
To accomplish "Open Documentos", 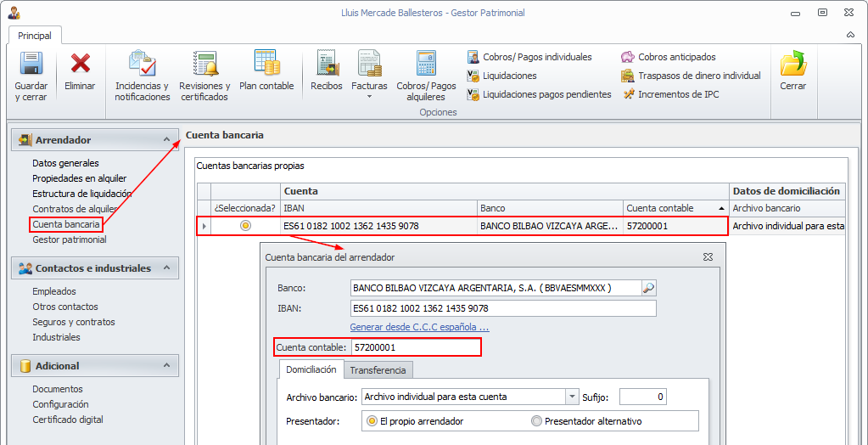I will pyautogui.click(x=58, y=389).
